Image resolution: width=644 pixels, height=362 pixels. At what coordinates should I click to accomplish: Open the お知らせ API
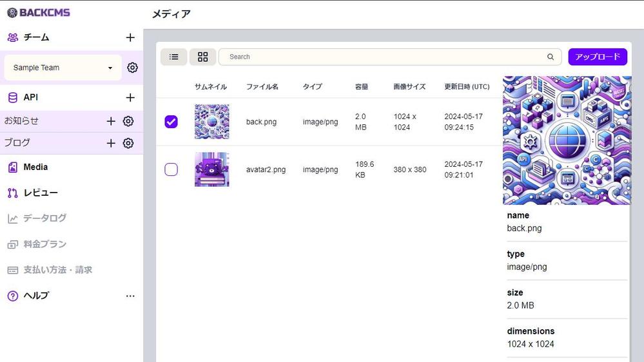[x=21, y=120]
